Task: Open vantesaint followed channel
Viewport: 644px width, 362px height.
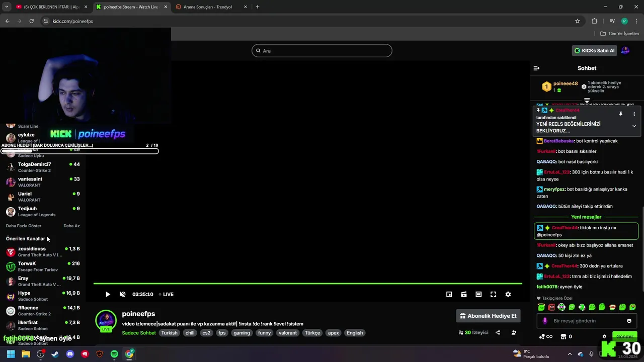Action: (x=43, y=182)
